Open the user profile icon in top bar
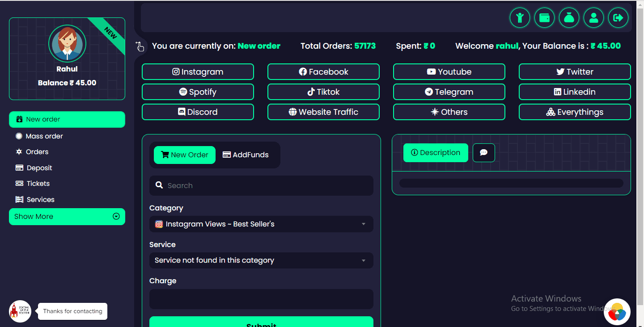Screen dimensions: 644x327 pos(593,18)
